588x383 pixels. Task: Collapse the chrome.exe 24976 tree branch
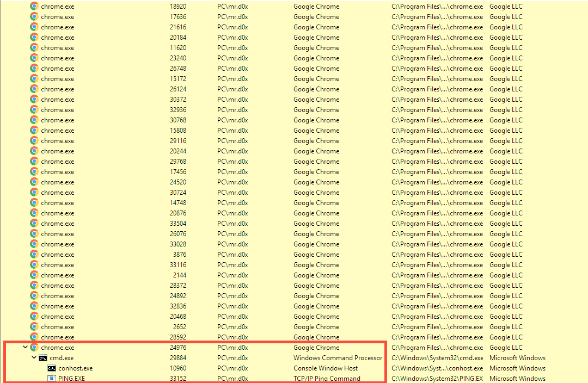[25, 347]
